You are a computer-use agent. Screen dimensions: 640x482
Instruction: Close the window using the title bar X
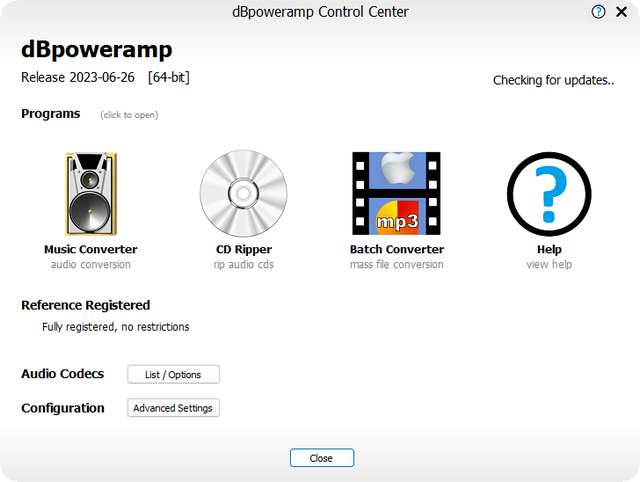coord(621,12)
